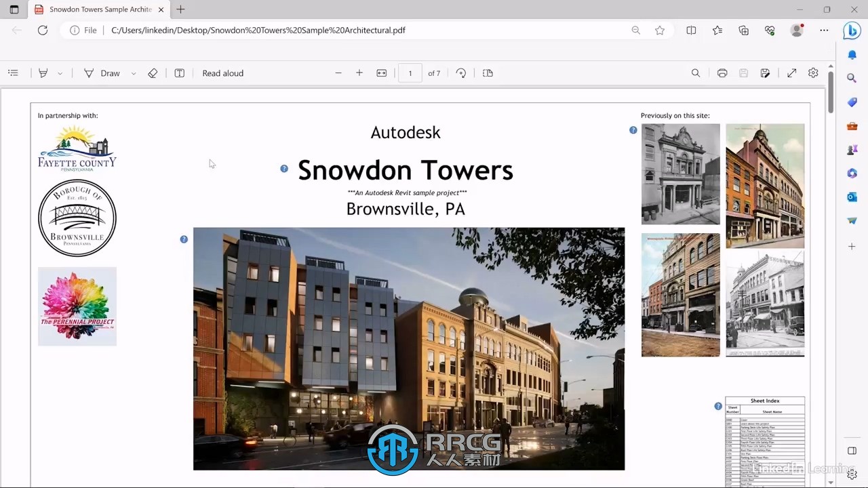
Task: Click the Fit to width icon
Action: [382, 73]
